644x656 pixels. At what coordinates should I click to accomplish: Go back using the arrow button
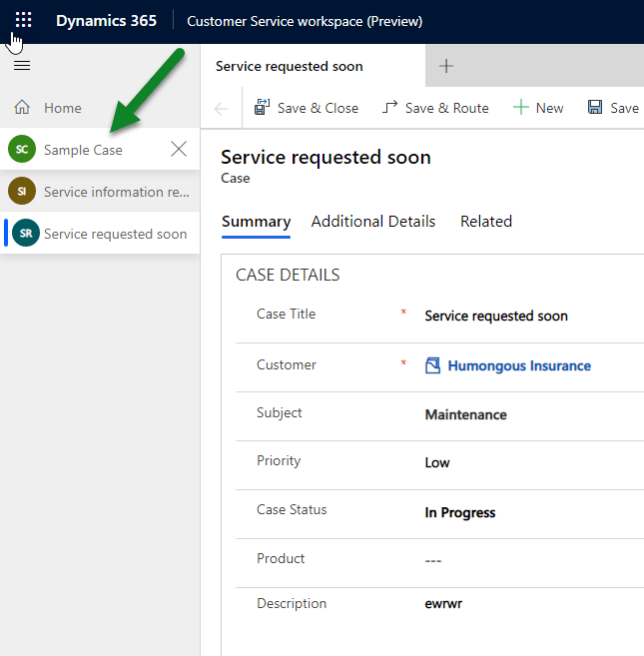click(x=221, y=108)
